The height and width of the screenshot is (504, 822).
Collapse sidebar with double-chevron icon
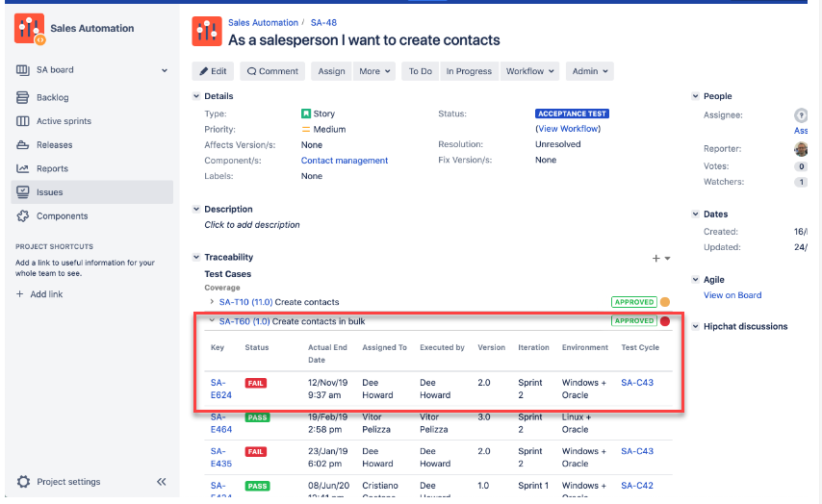coord(161,482)
